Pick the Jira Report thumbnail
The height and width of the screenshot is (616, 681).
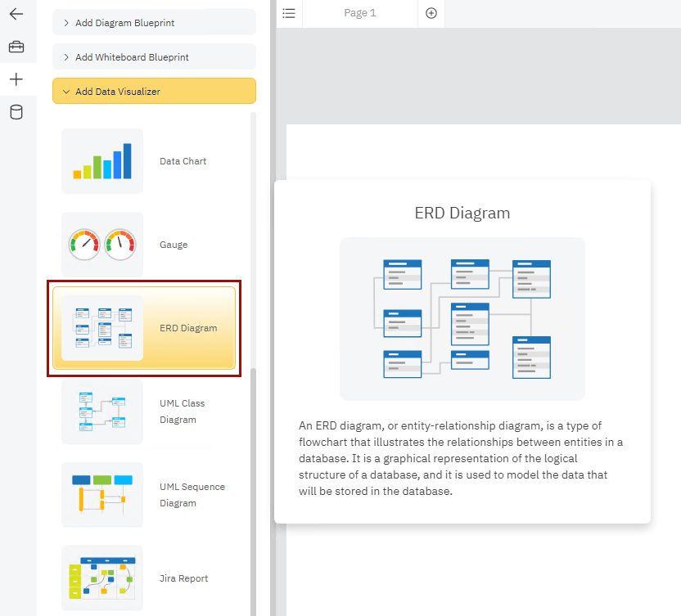(x=102, y=578)
